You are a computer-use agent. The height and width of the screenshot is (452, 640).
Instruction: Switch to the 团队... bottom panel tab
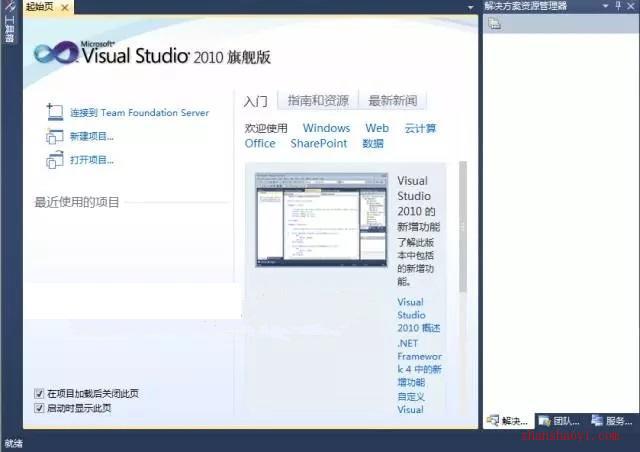[x=559, y=421]
